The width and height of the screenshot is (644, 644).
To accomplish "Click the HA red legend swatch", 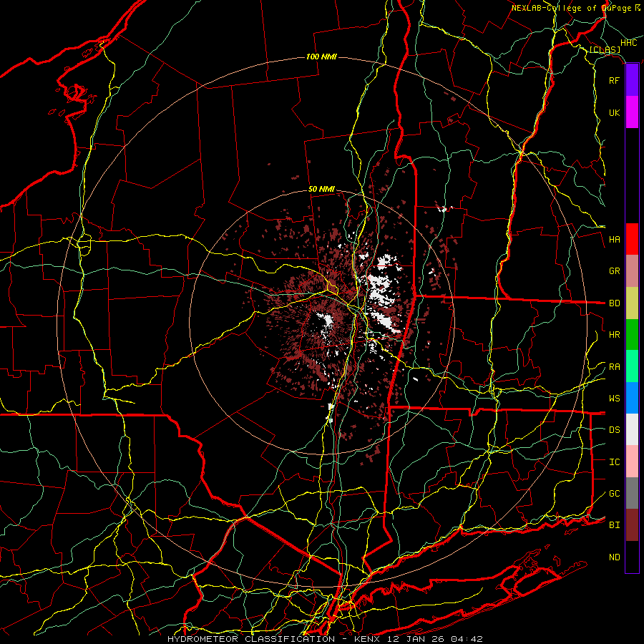I will [632, 239].
